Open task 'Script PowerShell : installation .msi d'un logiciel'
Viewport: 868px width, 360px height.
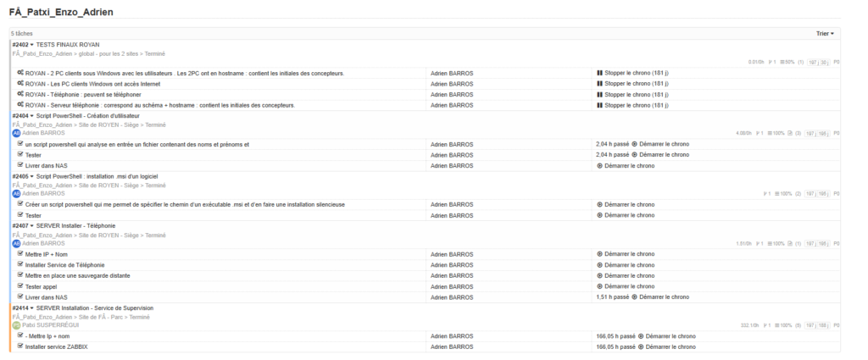click(x=97, y=176)
